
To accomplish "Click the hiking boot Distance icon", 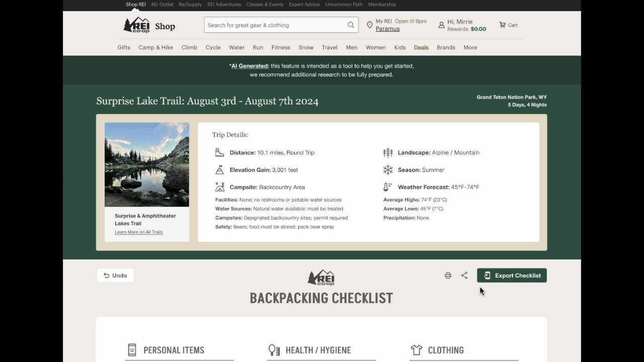I will (219, 152).
